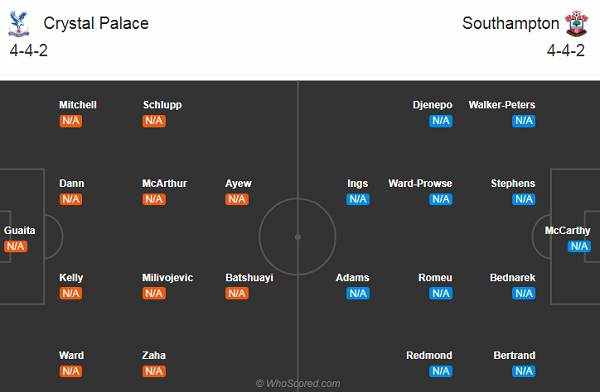Select McCarthy's blue N/A rating badge
Viewport: 600px width, 392px height.
(579, 246)
